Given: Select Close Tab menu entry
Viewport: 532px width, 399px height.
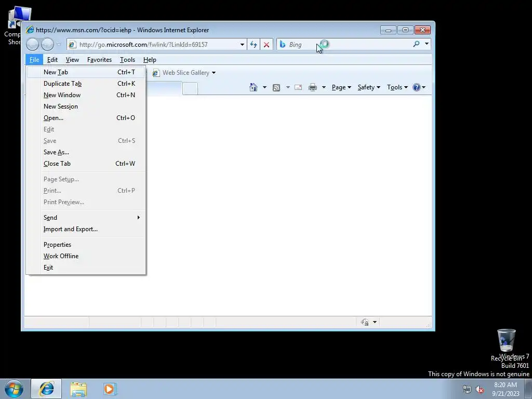Looking at the screenshot, I should point(86,164).
